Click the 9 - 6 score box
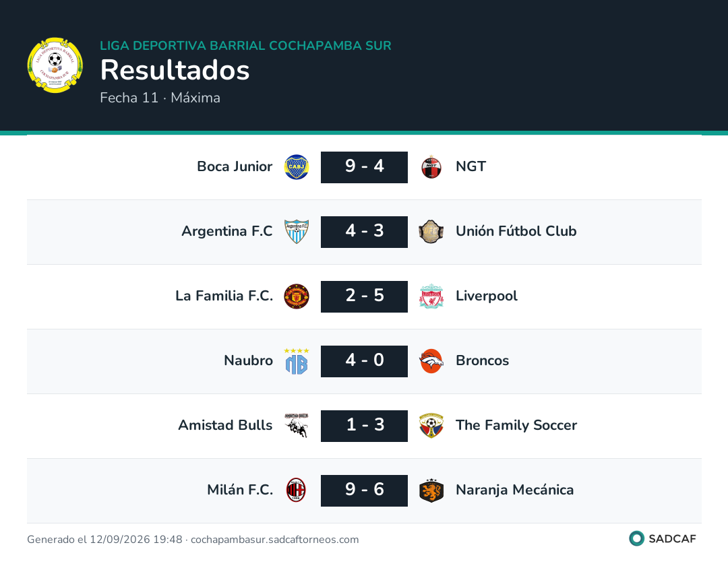The width and height of the screenshot is (728, 574). point(364,490)
